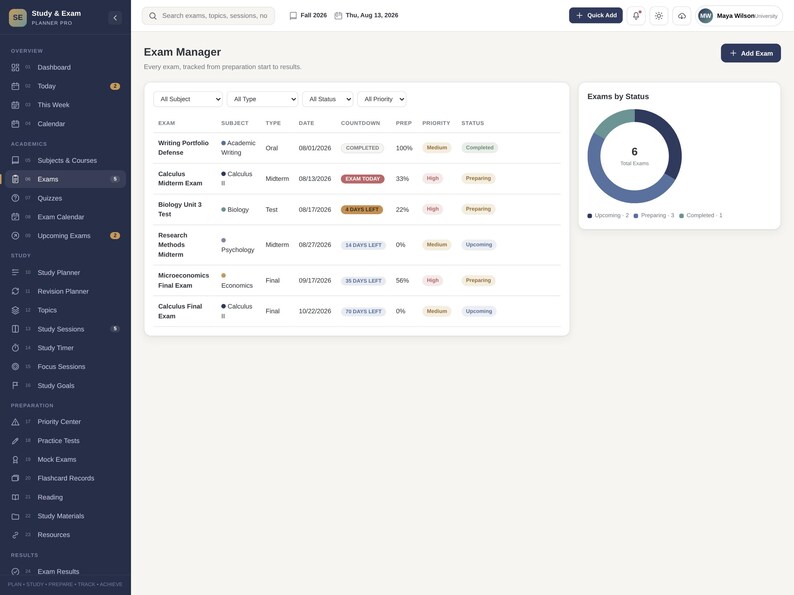Select Today menu item label
The width and height of the screenshot is (794, 595).
pos(47,86)
